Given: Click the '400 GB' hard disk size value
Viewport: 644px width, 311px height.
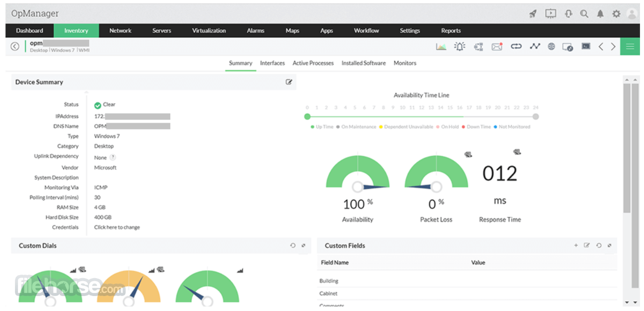Looking at the screenshot, I should click(103, 217).
